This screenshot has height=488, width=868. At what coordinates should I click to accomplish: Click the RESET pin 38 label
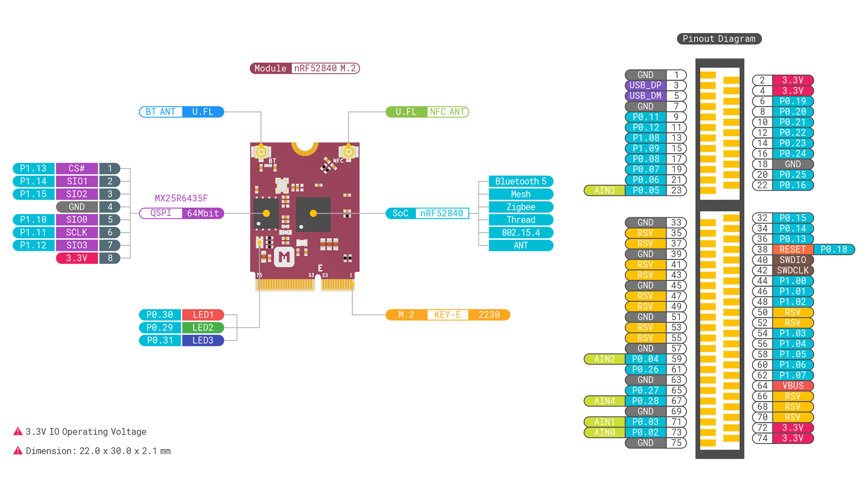pos(793,249)
